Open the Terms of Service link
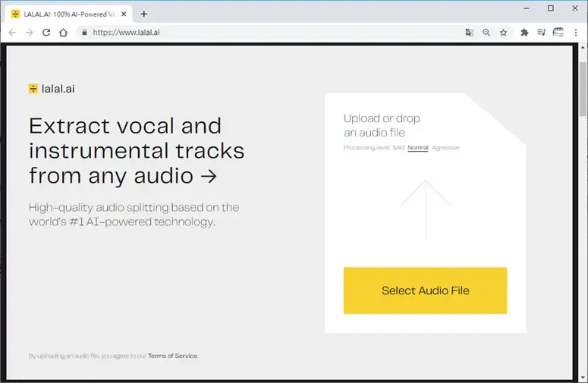The width and height of the screenshot is (588, 383). tap(172, 356)
